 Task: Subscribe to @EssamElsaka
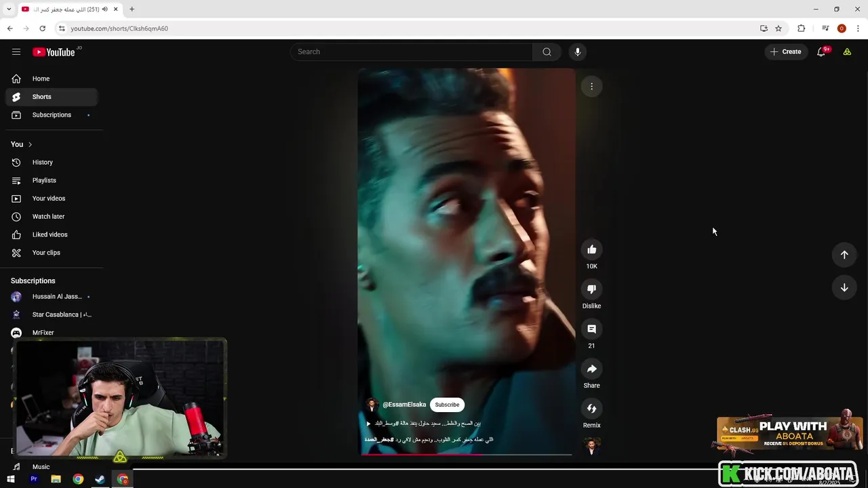[447, 405]
